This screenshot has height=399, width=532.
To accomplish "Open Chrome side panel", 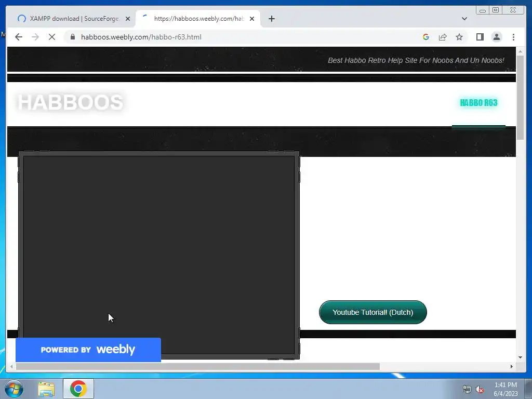I will click(x=480, y=37).
